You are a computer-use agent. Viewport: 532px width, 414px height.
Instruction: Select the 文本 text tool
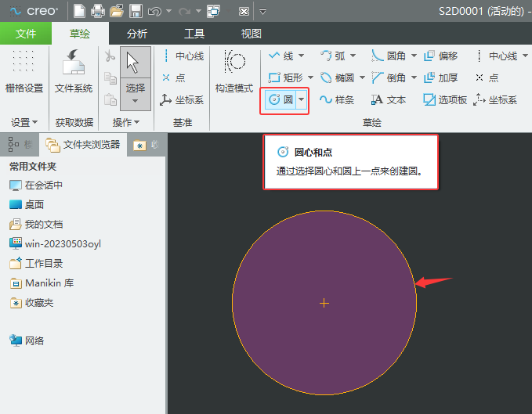pos(389,100)
